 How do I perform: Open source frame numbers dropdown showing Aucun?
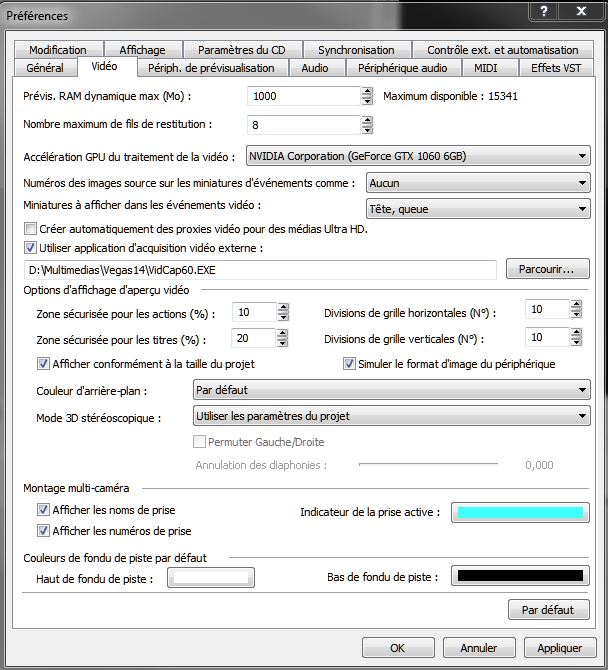(478, 183)
